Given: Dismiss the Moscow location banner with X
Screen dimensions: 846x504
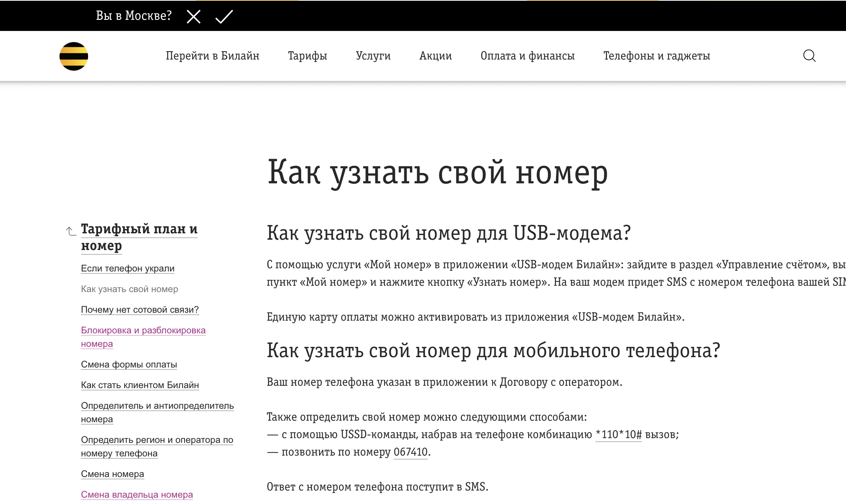Looking at the screenshot, I should [193, 16].
